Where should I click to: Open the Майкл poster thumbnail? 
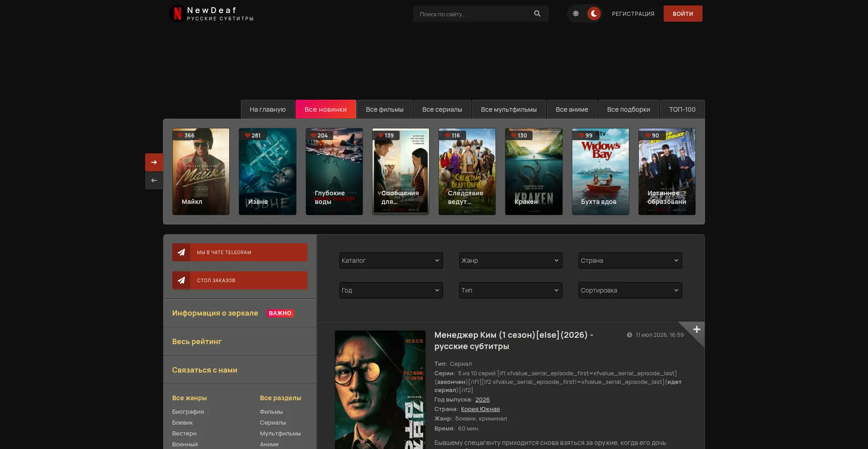point(201,171)
